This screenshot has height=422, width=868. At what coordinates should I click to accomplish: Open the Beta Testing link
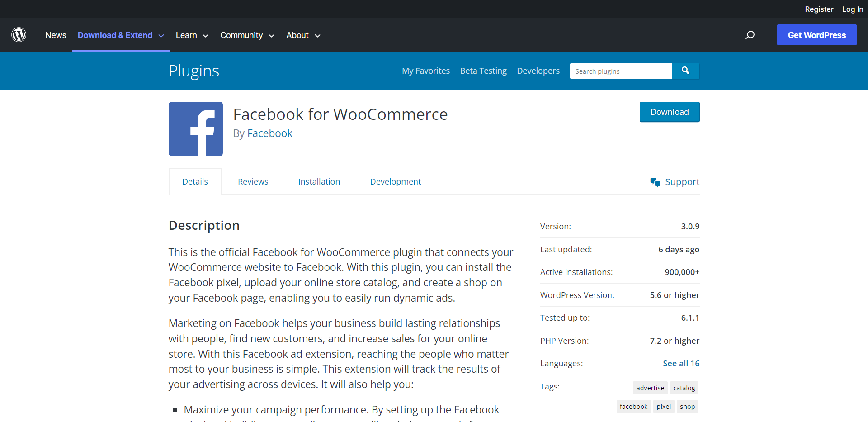[x=483, y=71]
